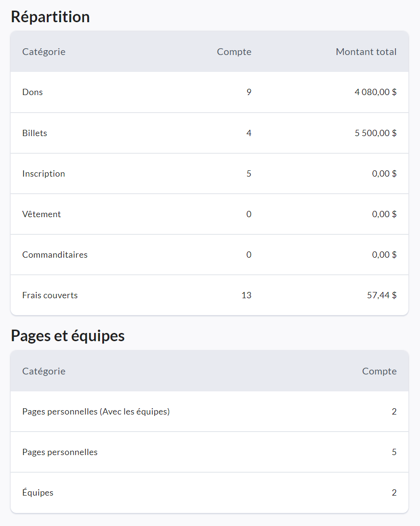This screenshot has height=526, width=420.
Task: Click the Billets amount 5 500,00 $
Action: [375, 133]
